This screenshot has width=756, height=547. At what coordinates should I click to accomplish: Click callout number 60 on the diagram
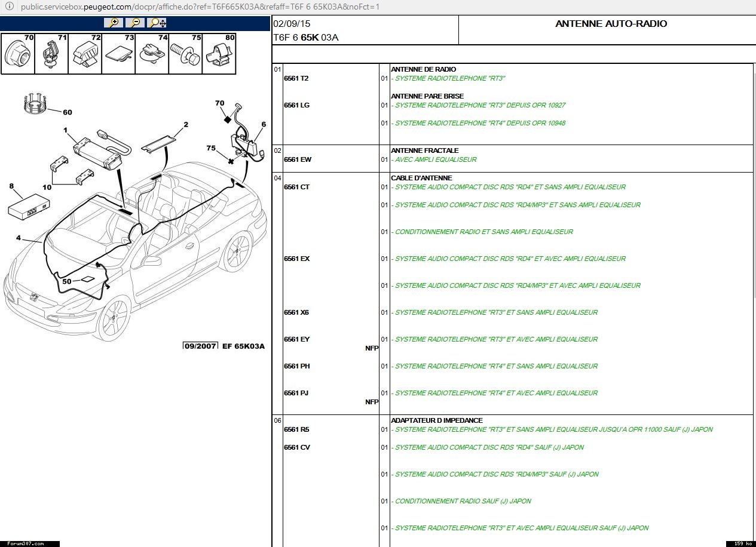tap(67, 112)
